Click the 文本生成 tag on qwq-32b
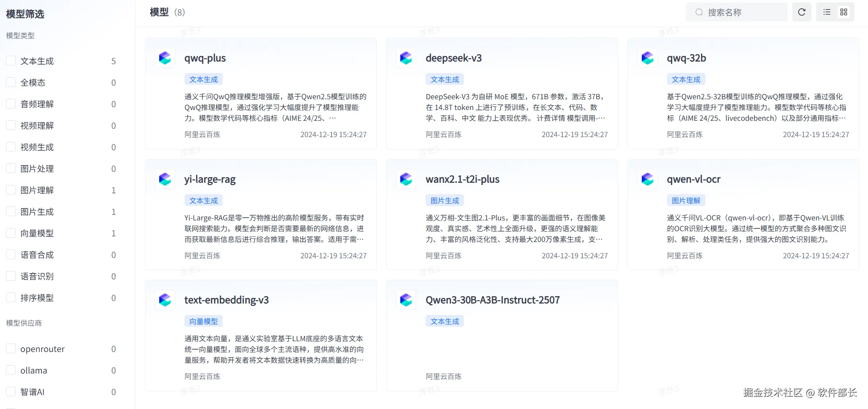 (686, 79)
